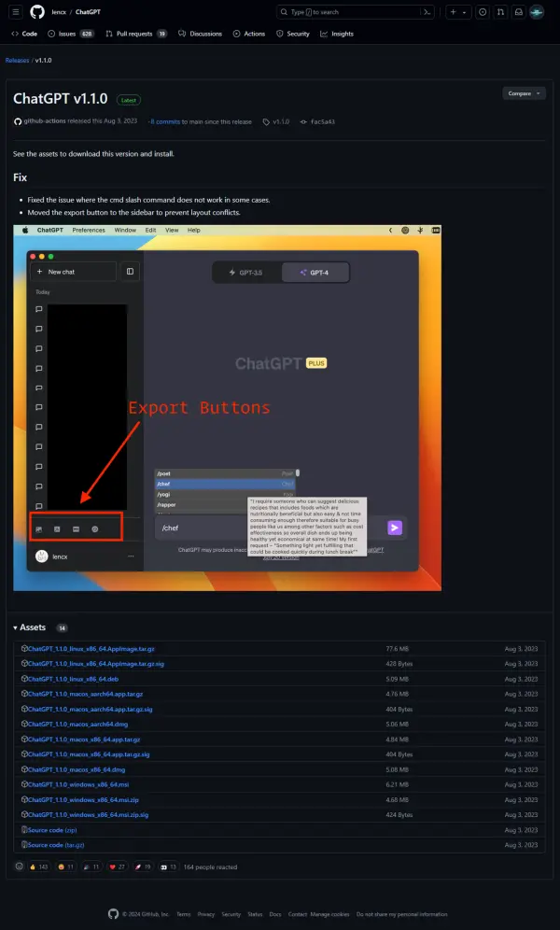Open the github-actions author link
Image resolution: width=560 pixels, height=930 pixels.
pyautogui.click(x=45, y=121)
